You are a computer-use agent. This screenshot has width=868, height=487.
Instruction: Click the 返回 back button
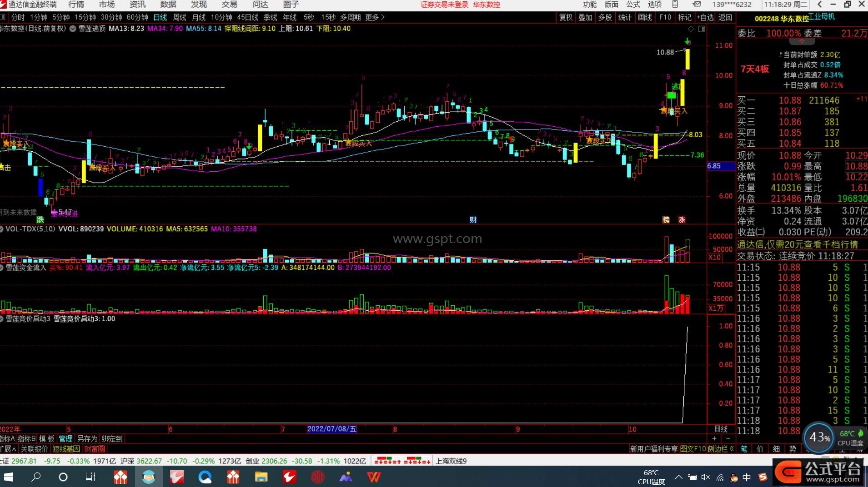click(725, 17)
